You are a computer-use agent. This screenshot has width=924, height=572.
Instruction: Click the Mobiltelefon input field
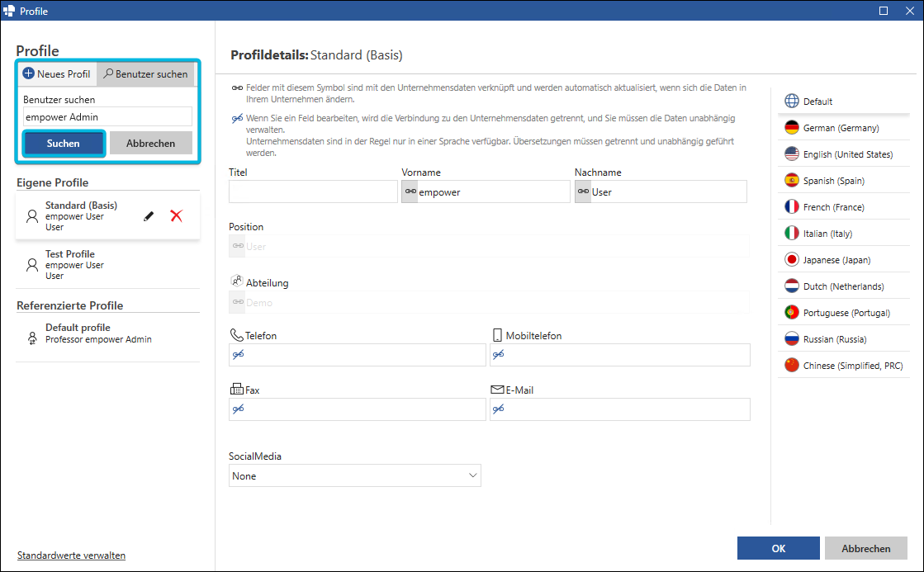pyautogui.click(x=620, y=355)
